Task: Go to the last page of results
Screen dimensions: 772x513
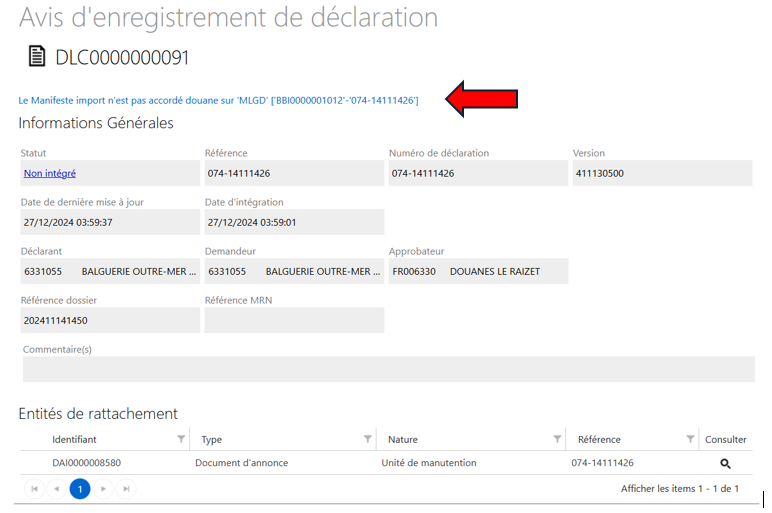Action: [x=126, y=489]
